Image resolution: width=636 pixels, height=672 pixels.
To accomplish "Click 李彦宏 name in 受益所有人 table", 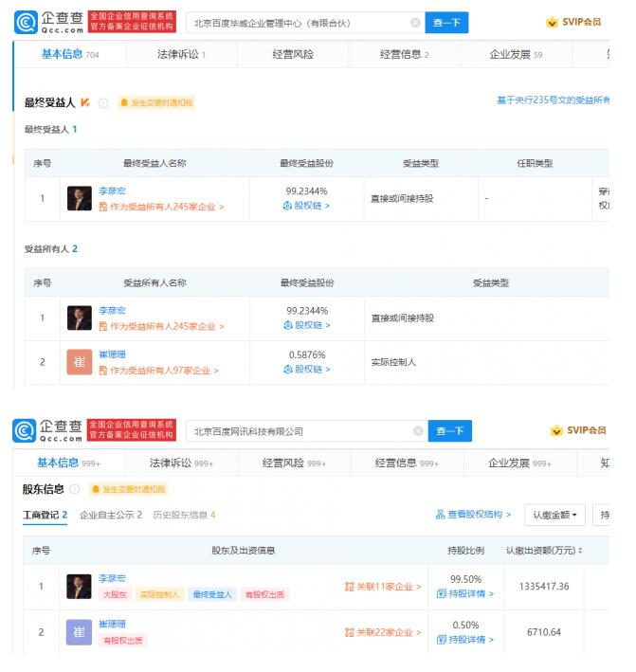I will pos(112,310).
